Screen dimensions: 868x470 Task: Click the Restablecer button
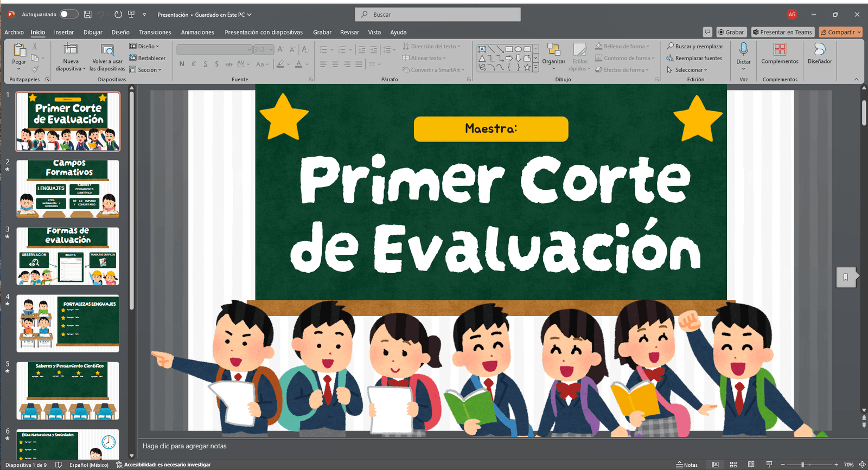pyautogui.click(x=148, y=58)
